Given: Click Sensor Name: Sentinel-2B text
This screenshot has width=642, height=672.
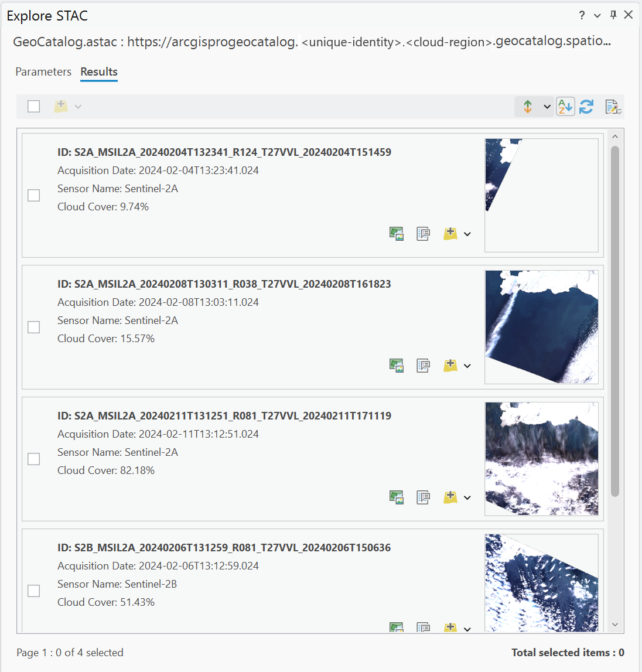Looking at the screenshot, I should pyautogui.click(x=117, y=584).
